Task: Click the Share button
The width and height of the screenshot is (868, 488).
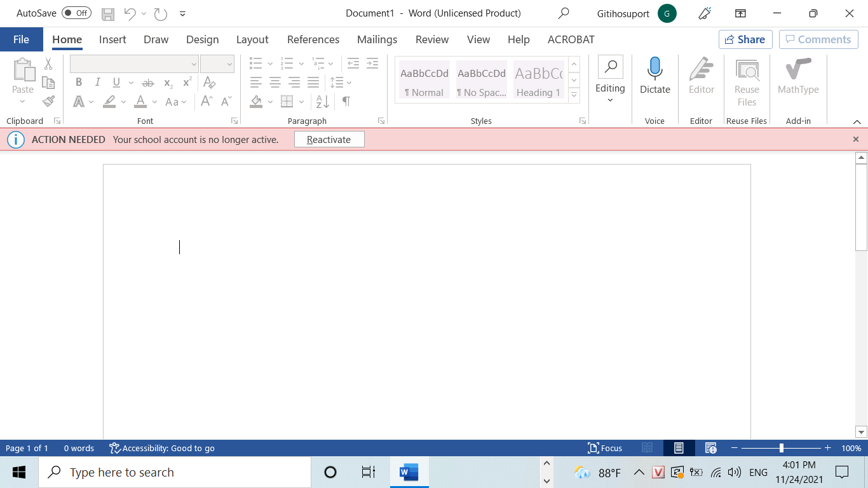Action: pos(745,39)
